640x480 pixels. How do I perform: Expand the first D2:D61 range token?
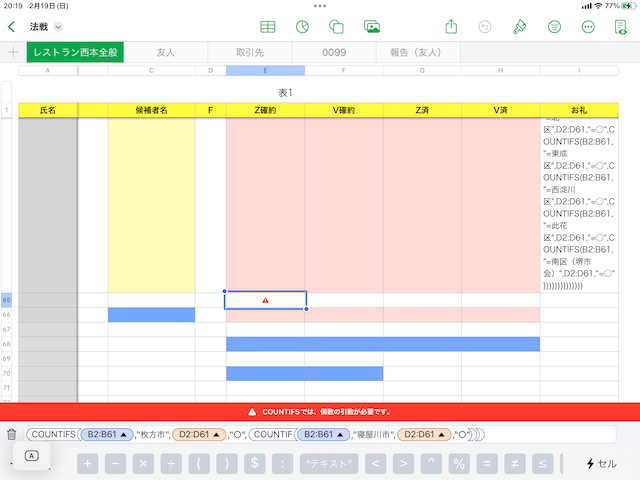pyautogui.click(x=201, y=434)
